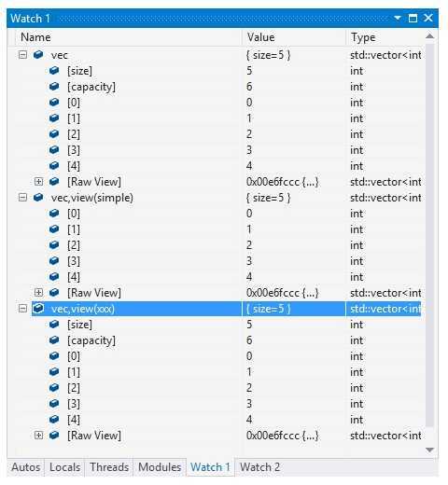
Task: Open the Locals tab
Action: coord(64,467)
